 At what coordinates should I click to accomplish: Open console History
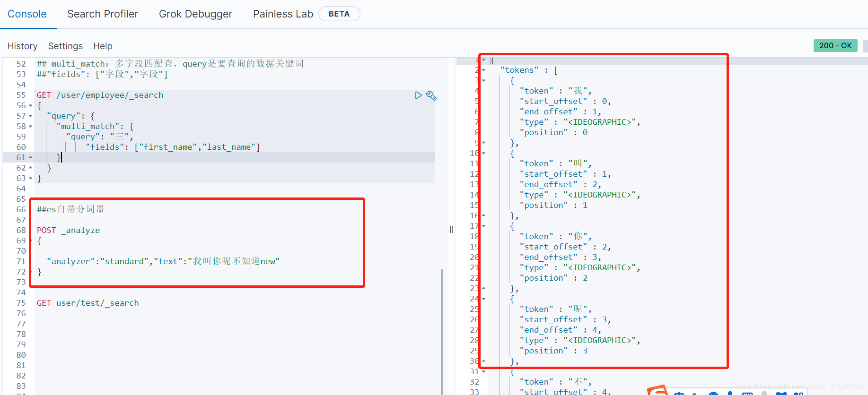[22, 46]
